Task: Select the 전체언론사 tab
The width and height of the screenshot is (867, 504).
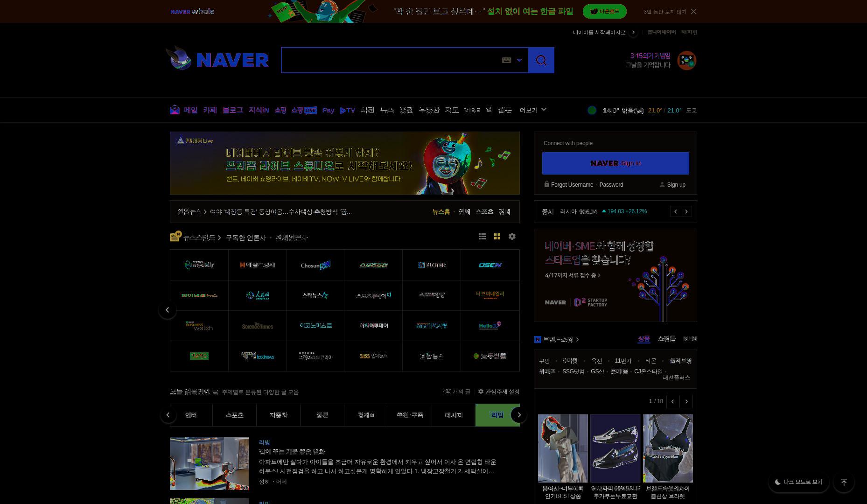Action: 292,238
